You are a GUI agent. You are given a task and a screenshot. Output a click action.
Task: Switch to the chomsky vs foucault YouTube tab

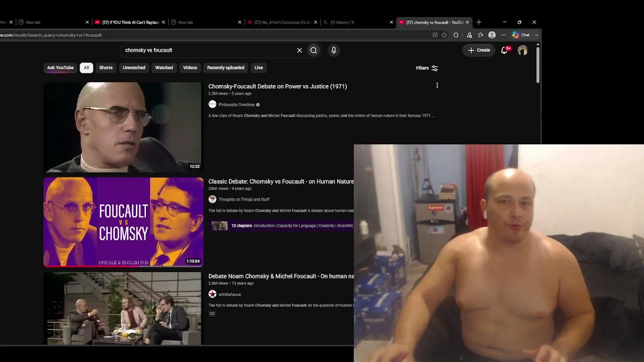click(x=434, y=22)
